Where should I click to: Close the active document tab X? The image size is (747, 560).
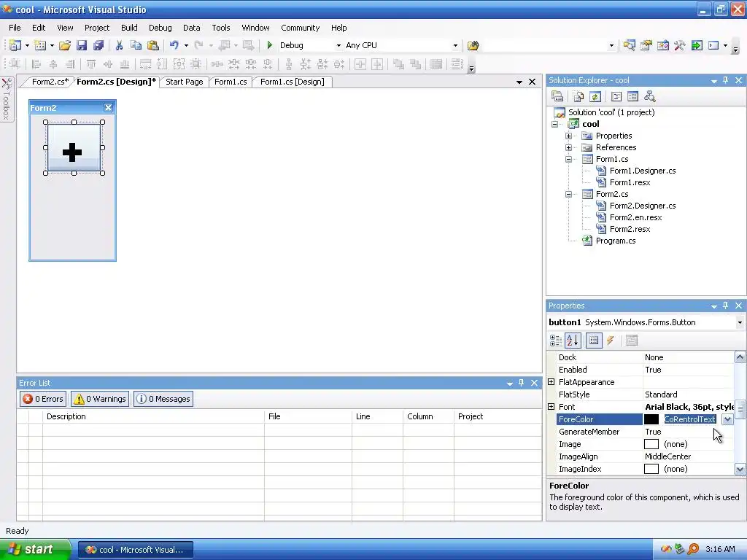tap(532, 82)
